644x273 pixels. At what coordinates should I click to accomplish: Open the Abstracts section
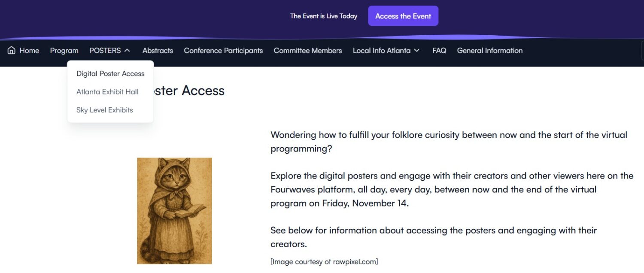tap(158, 50)
